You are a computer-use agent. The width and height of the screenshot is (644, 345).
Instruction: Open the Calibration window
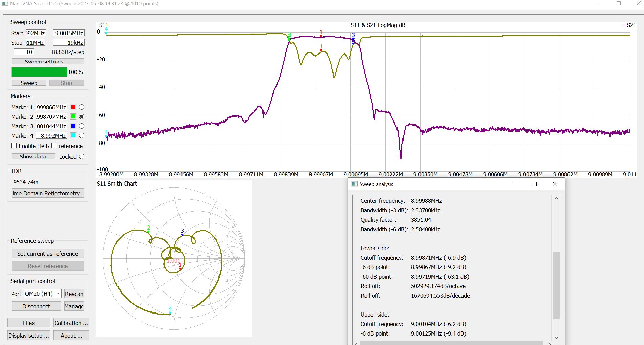[71, 323]
